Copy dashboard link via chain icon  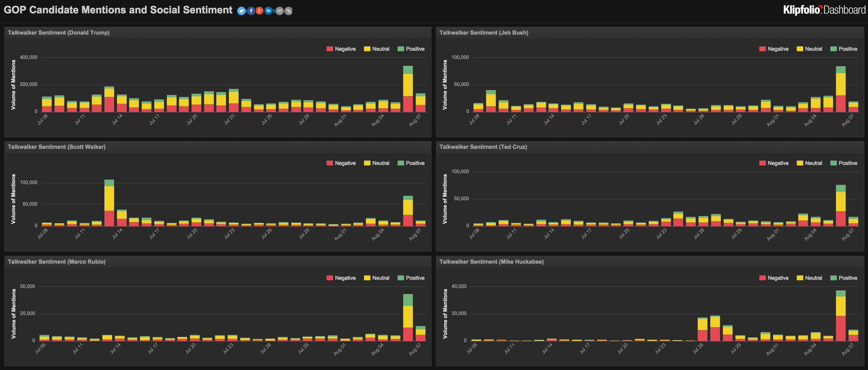[288, 11]
